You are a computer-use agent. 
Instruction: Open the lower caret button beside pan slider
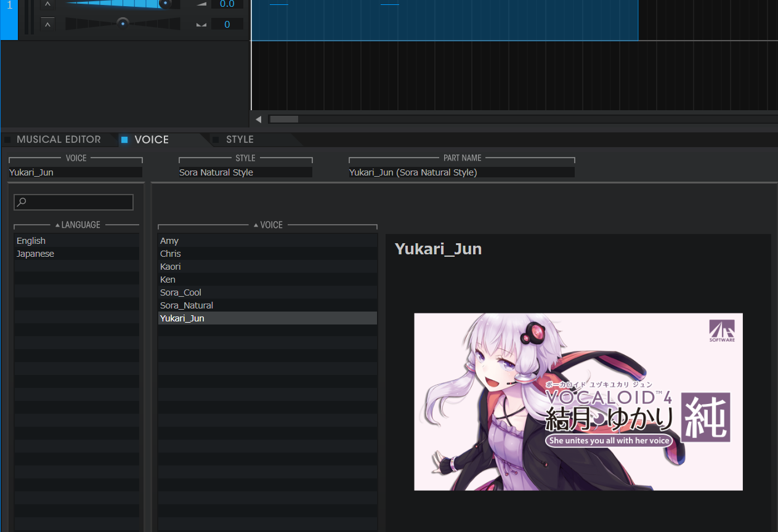[x=47, y=25]
